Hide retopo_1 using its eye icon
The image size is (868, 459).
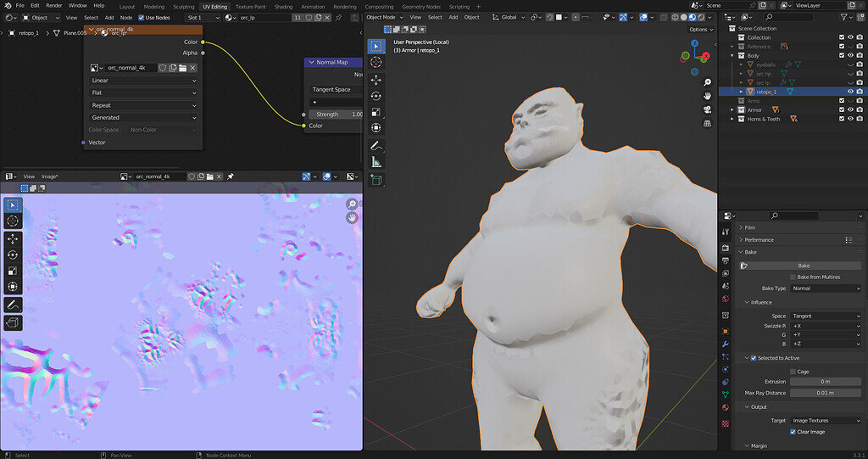pyautogui.click(x=850, y=92)
